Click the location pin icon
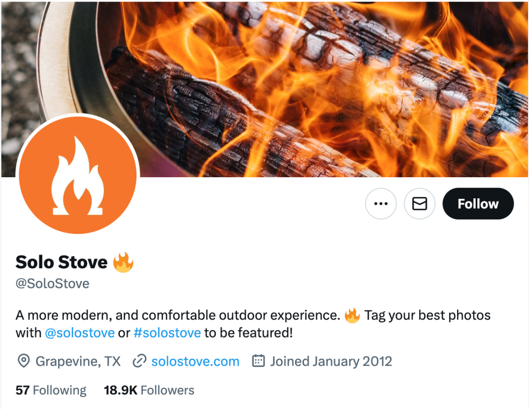This screenshot has width=532, height=409. 24,361
